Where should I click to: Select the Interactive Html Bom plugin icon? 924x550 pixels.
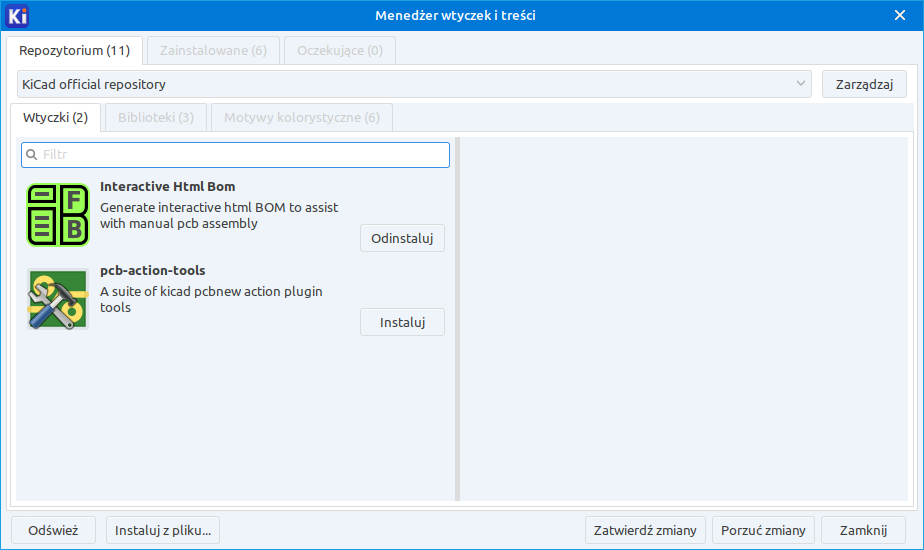click(x=58, y=215)
